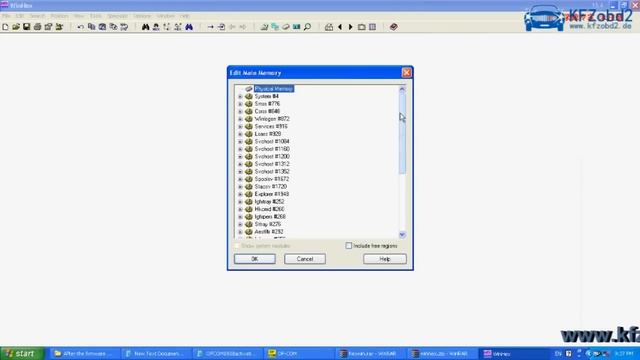Image resolution: width=640 pixels, height=360 pixels.
Task: Open the Windows Start menu
Action: click(x=22, y=353)
